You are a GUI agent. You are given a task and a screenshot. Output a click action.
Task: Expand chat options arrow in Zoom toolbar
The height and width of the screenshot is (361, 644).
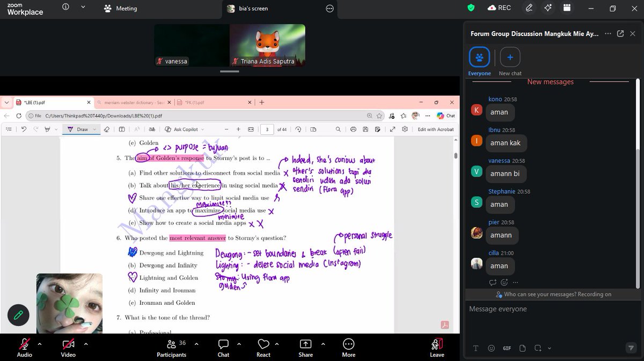coord(239,344)
